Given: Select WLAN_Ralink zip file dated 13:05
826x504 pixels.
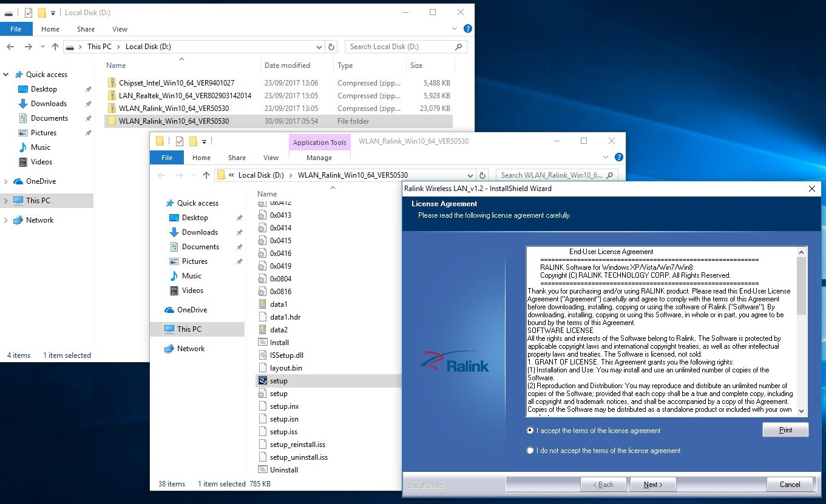Looking at the screenshot, I should coord(174,109).
